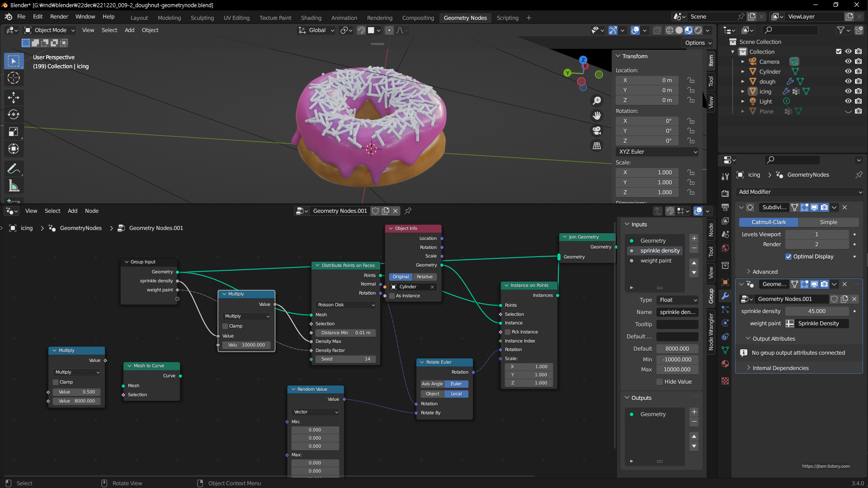Toggle camera view icon in viewport
The height and width of the screenshot is (488, 868).
[x=597, y=131]
